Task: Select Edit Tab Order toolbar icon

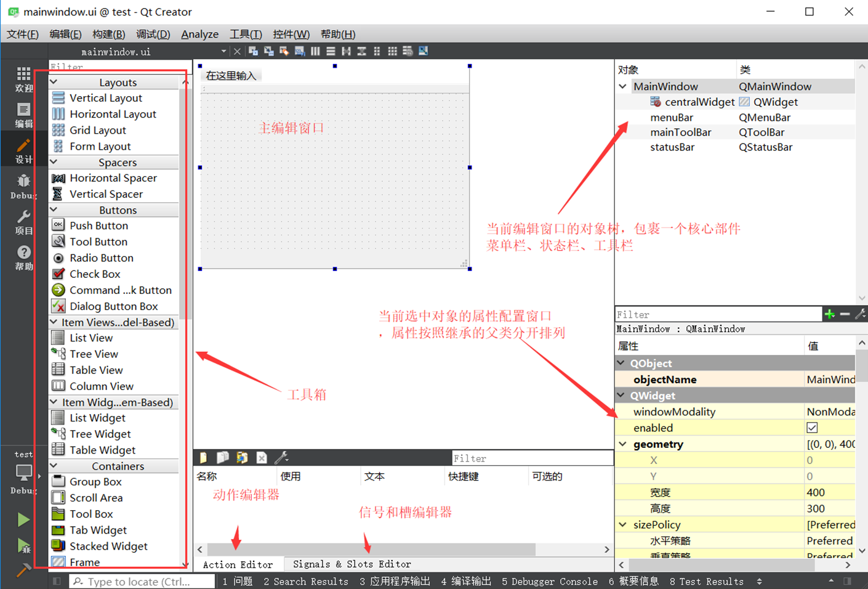Action: [x=300, y=51]
